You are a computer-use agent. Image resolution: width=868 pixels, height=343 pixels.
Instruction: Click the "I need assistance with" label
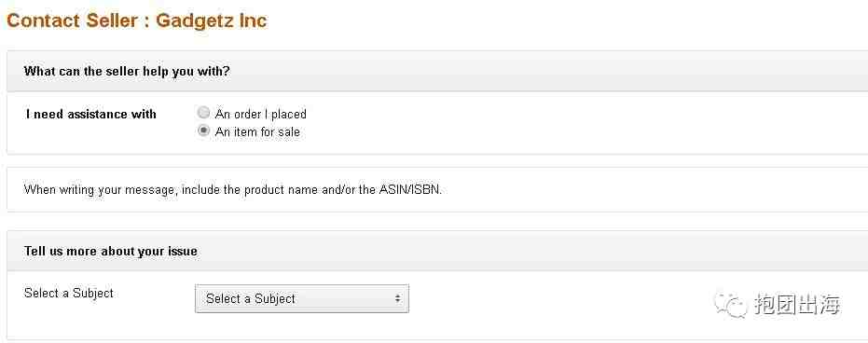coord(91,114)
